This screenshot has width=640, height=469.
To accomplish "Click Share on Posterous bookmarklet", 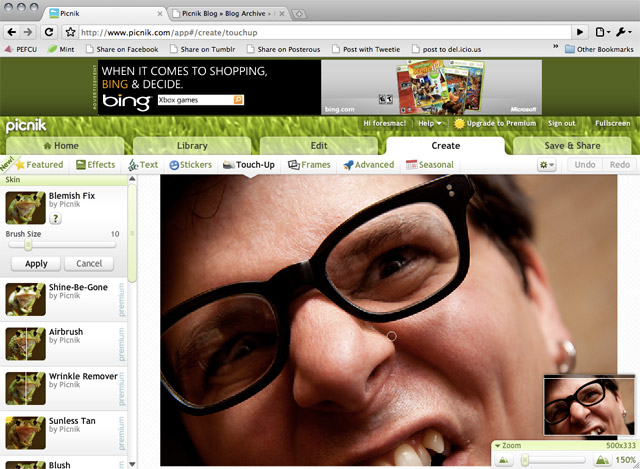I will coord(284,49).
